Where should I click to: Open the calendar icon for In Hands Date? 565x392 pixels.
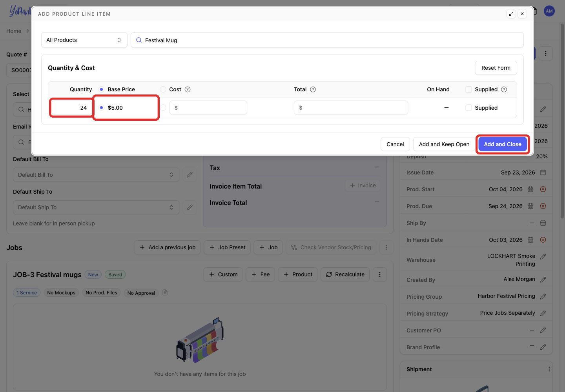tap(530, 240)
